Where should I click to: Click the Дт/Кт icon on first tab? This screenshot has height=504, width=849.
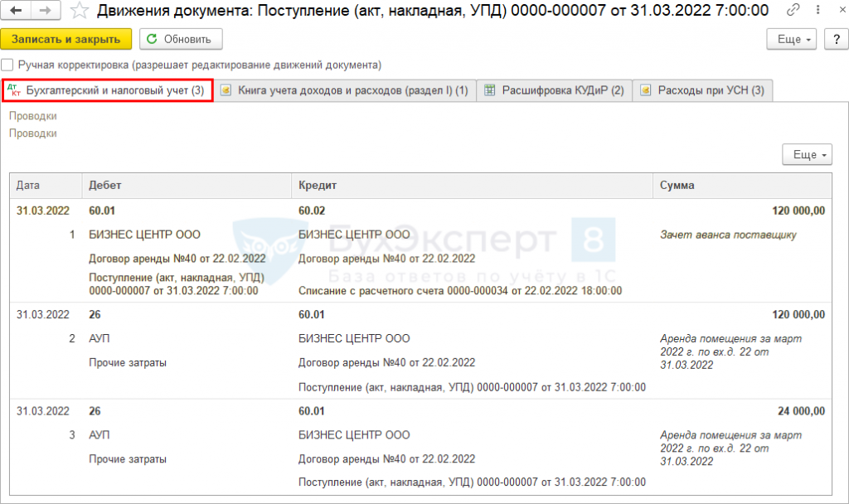click(x=14, y=90)
